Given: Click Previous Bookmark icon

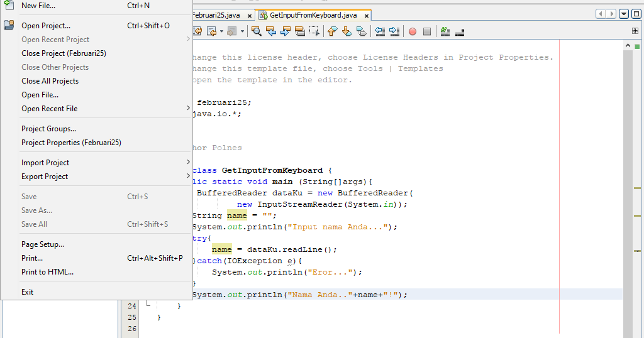Looking at the screenshot, I should 332,31.
